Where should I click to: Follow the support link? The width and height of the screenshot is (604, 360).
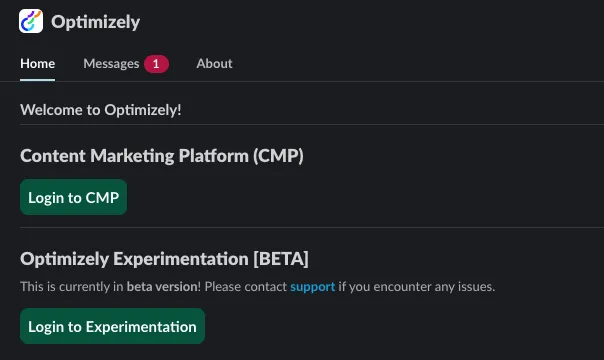[312, 286]
